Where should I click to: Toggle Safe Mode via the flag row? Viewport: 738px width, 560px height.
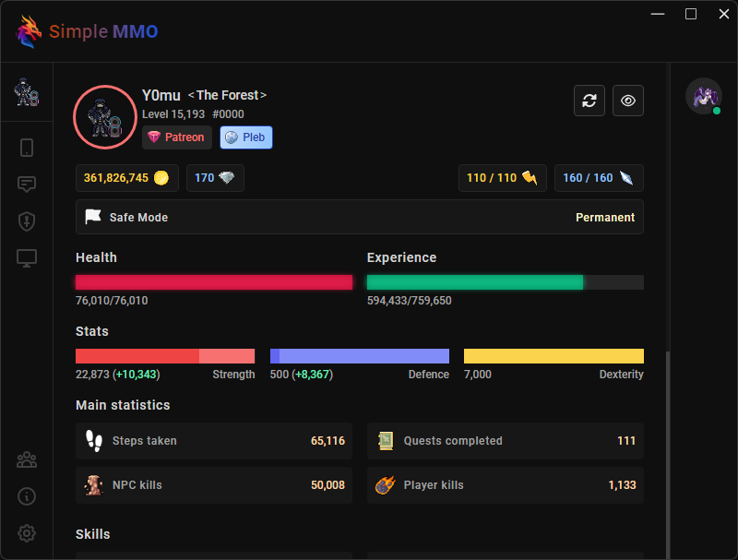coord(359,217)
